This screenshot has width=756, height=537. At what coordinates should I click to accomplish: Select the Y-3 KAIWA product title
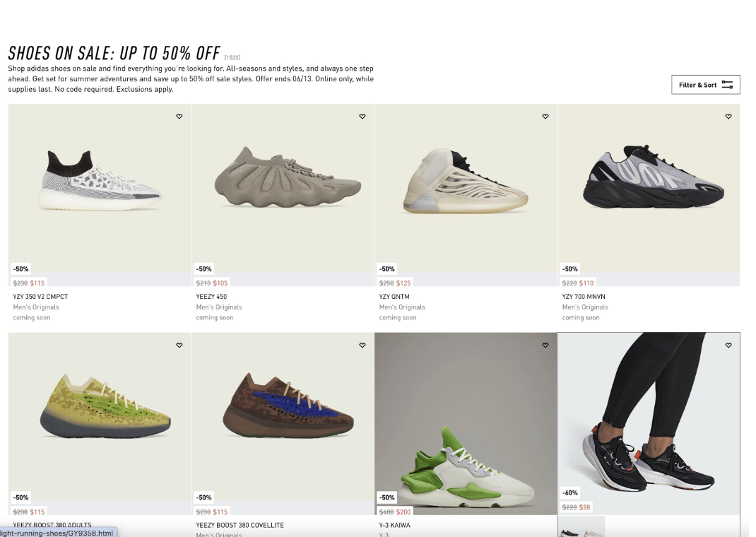(394, 525)
